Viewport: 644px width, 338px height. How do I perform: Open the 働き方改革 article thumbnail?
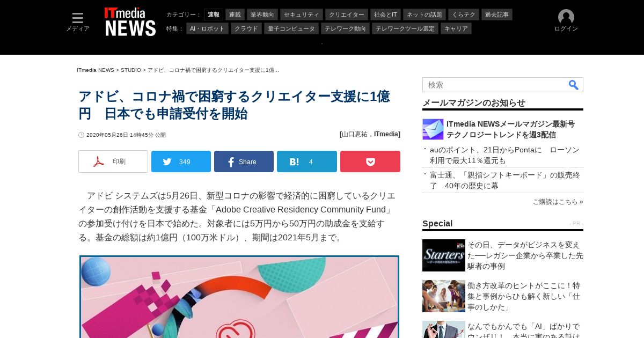(444, 296)
